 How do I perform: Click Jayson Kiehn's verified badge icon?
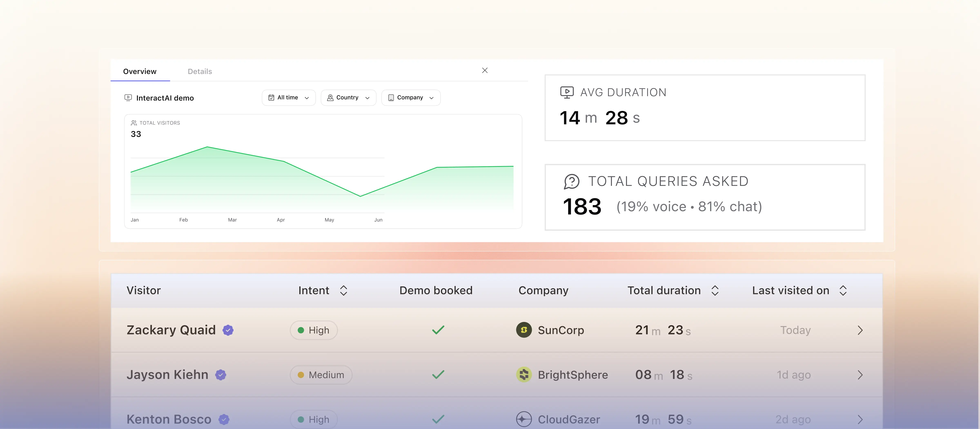(x=221, y=375)
